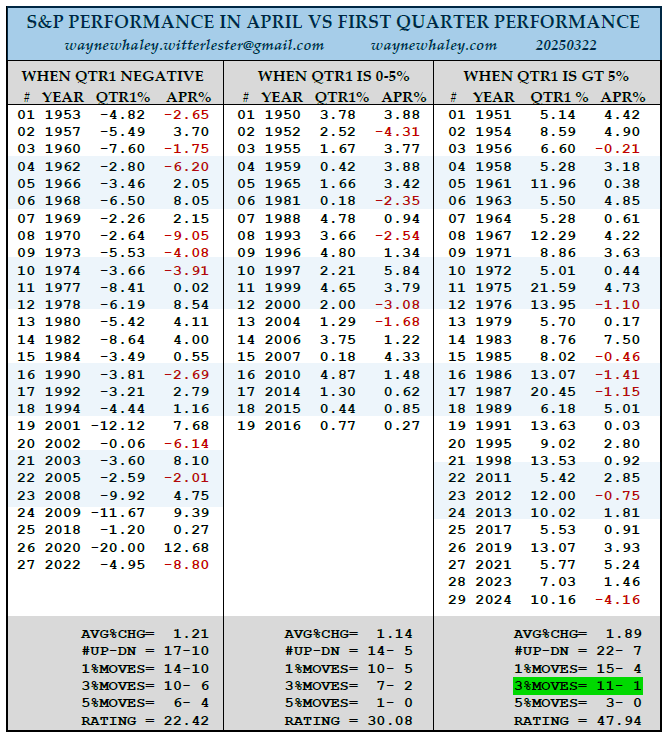Select the #UP-DN = 22- 7 entry
The height and width of the screenshot is (739, 668).
point(577,651)
